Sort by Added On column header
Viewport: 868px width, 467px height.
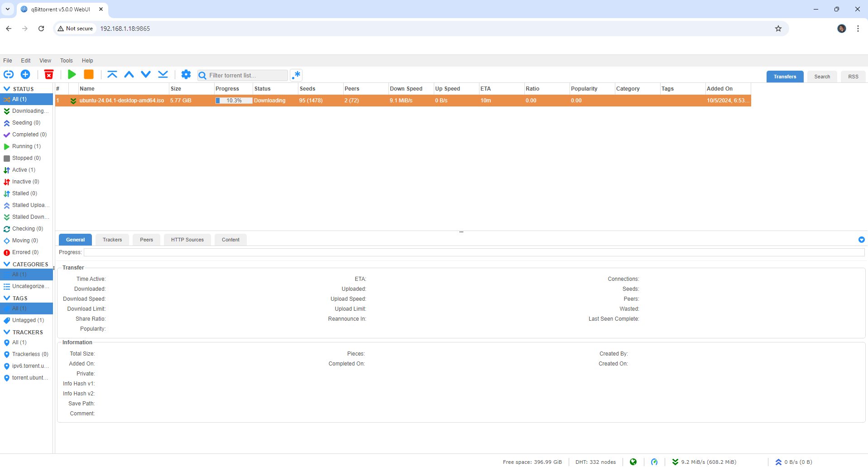tap(728, 89)
